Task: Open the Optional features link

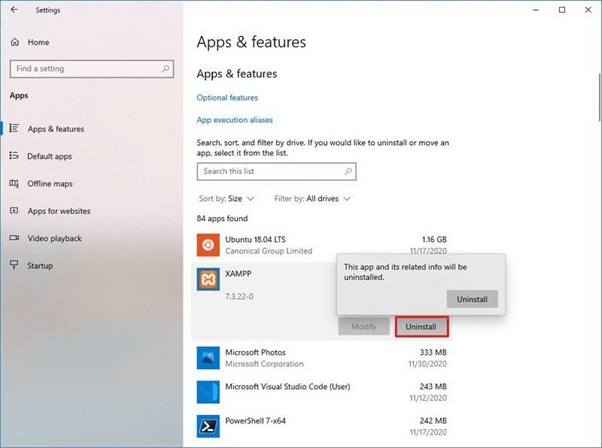Action: [227, 98]
